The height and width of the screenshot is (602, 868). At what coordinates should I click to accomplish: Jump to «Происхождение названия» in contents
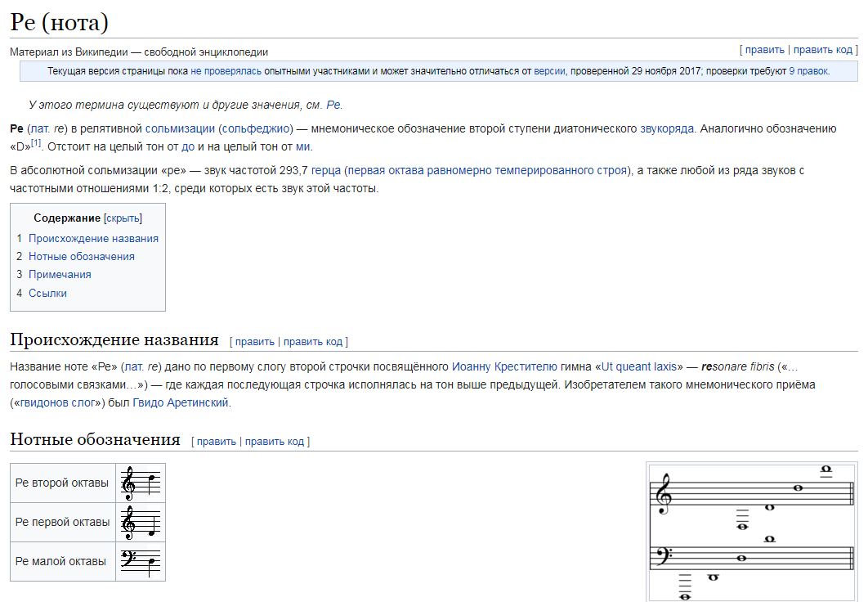93,238
